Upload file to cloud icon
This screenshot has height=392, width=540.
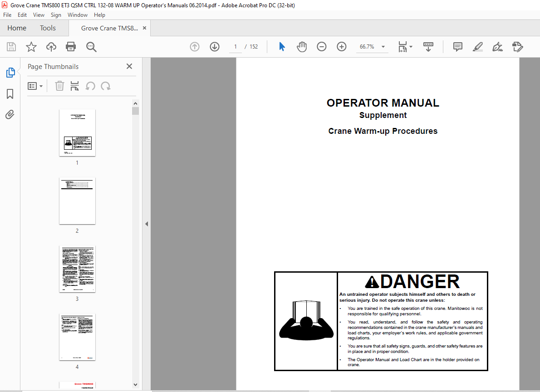coord(51,47)
